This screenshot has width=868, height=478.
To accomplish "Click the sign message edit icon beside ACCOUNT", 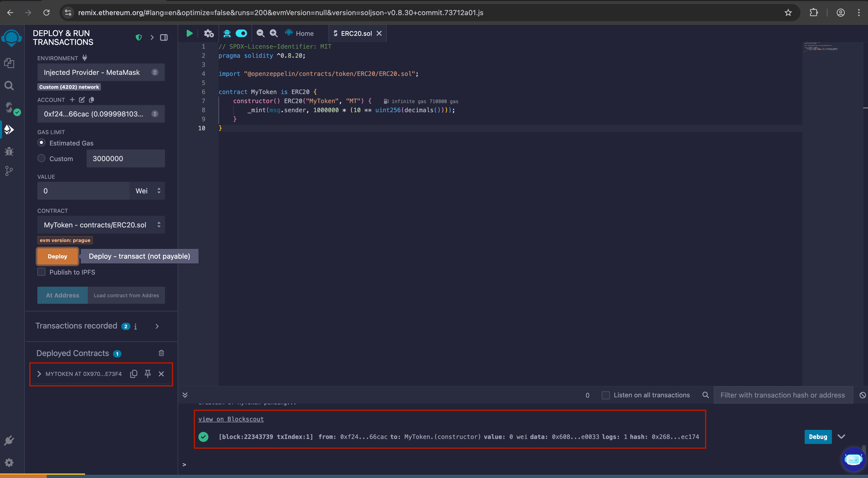I will 82,100.
